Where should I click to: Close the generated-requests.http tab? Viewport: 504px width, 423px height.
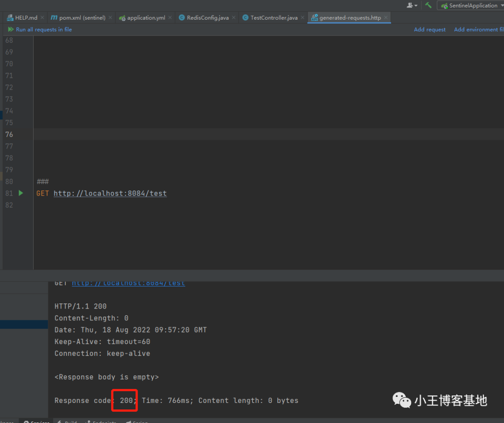pos(385,18)
